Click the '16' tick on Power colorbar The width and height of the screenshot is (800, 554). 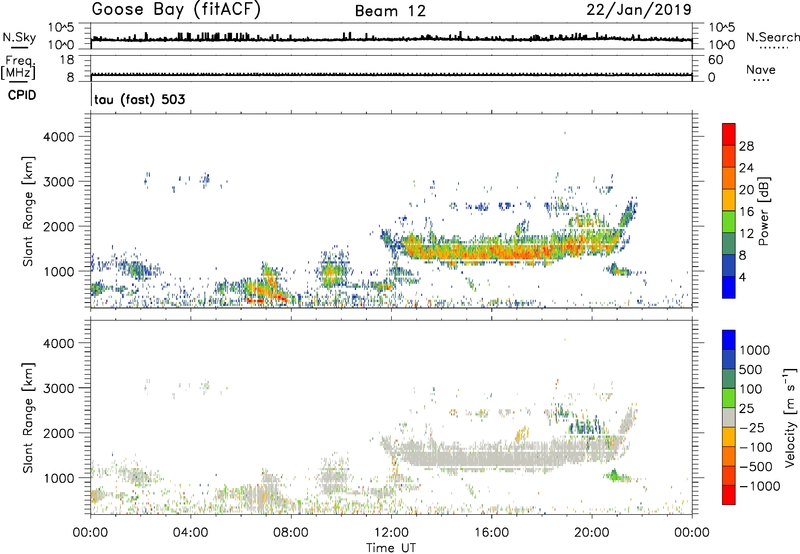(x=746, y=211)
